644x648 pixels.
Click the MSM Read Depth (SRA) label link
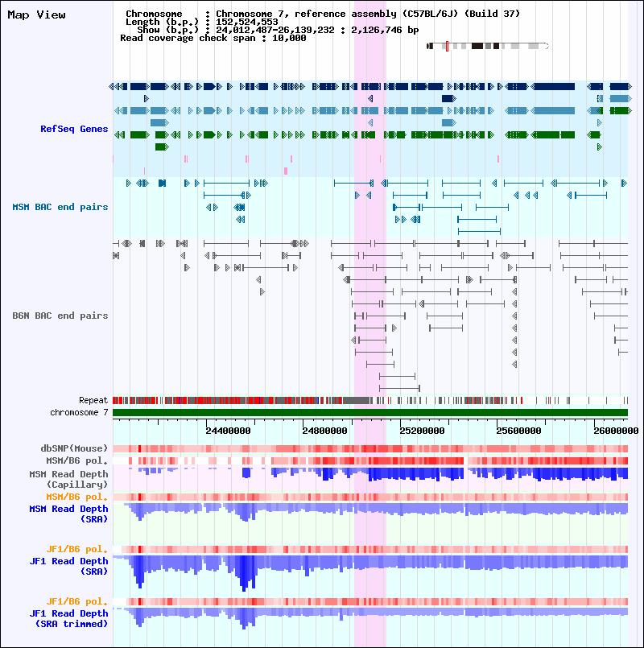tap(68, 514)
